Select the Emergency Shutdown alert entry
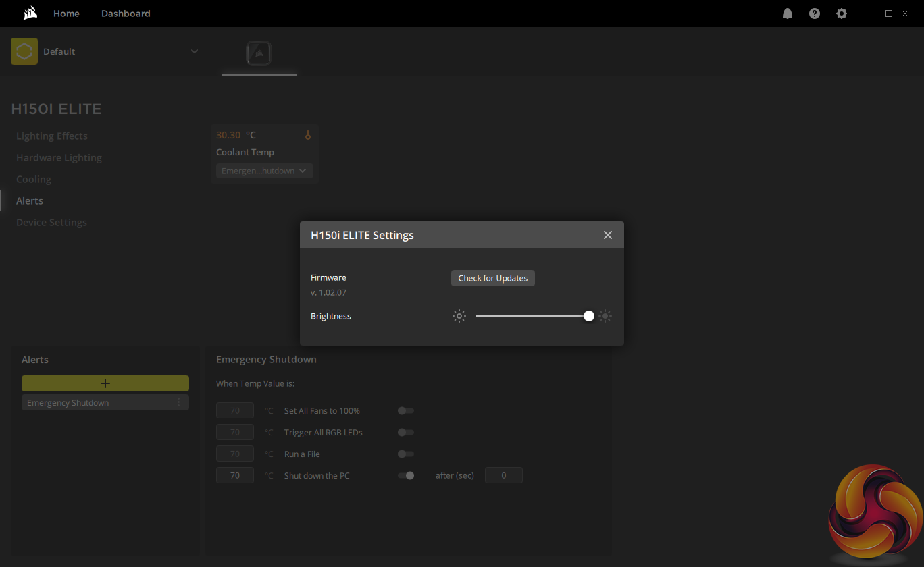 click(x=105, y=402)
